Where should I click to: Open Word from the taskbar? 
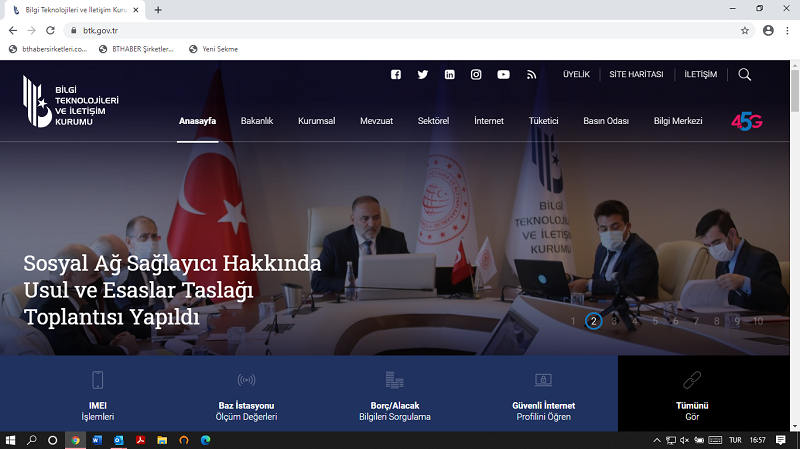click(x=97, y=440)
